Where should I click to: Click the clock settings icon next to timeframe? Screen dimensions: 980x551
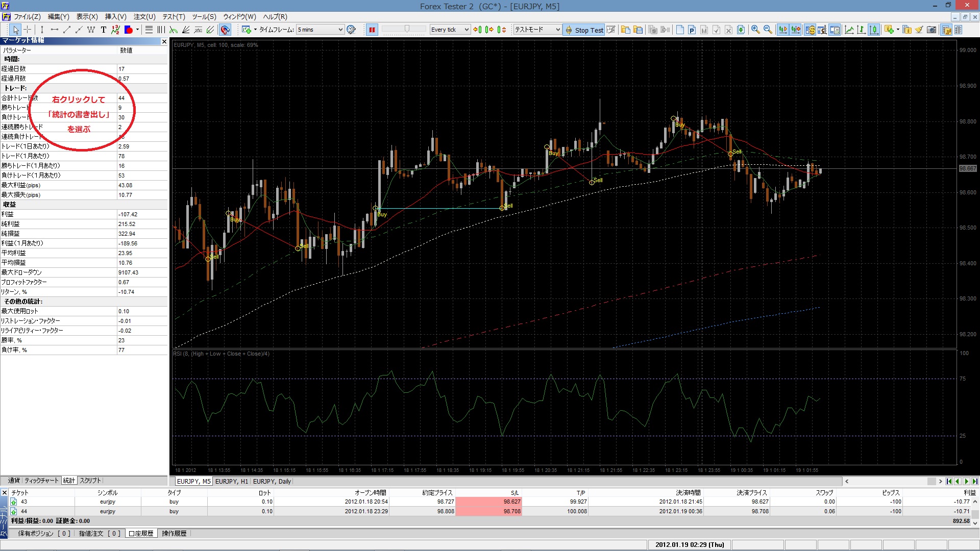pos(351,30)
